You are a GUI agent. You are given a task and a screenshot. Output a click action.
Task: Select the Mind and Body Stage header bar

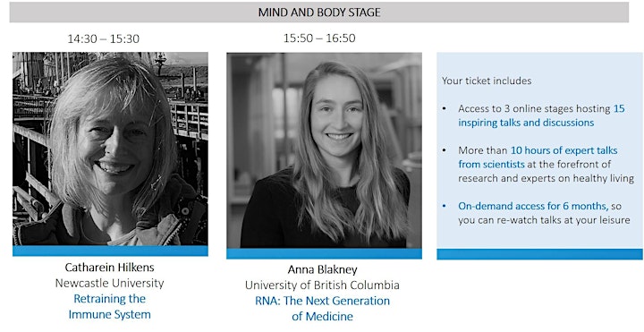(x=319, y=13)
